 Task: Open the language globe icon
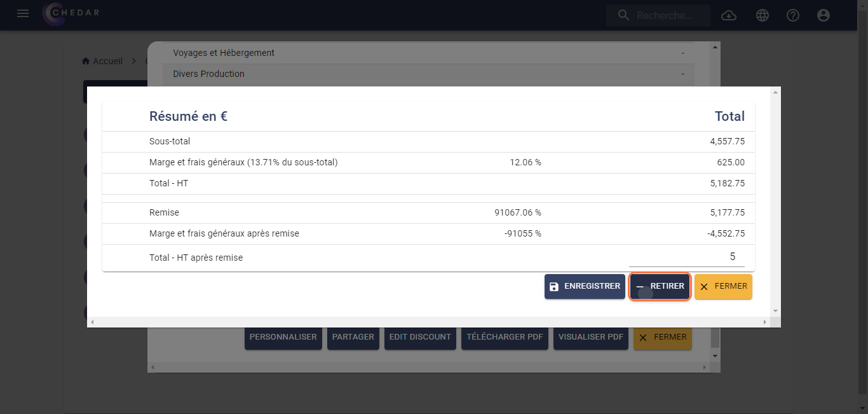763,15
